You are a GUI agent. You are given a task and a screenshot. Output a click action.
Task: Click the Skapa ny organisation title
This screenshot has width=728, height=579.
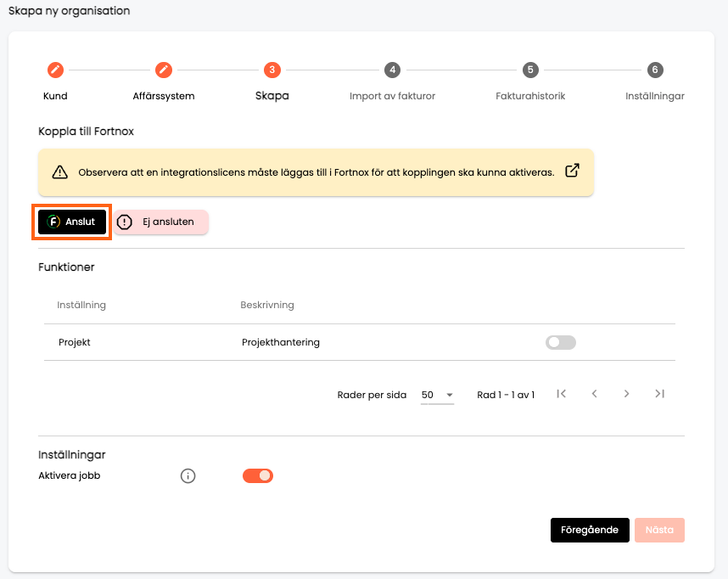pos(70,11)
